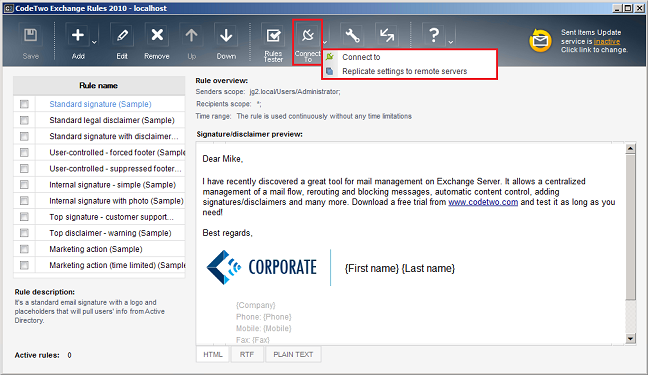This screenshot has width=648, height=375.
Task: Select 'User-controlled - suppressed footer...' rule
Action: click(115, 169)
